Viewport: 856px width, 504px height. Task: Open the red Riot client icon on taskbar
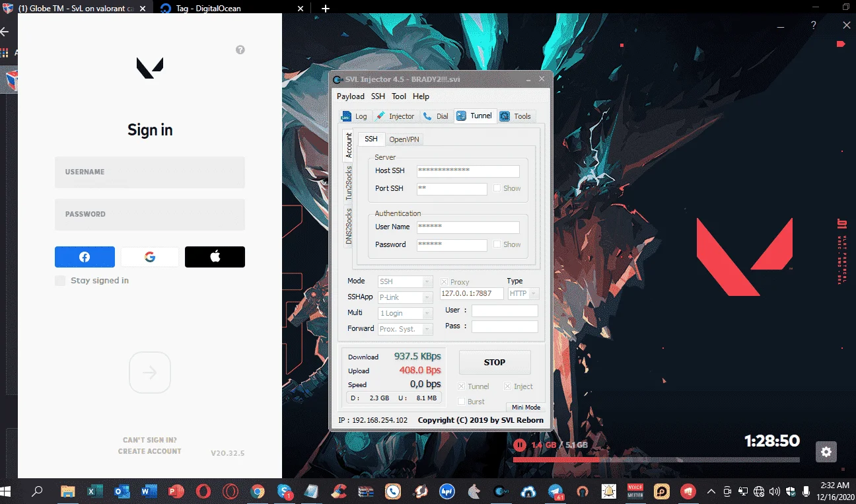tap(689, 491)
